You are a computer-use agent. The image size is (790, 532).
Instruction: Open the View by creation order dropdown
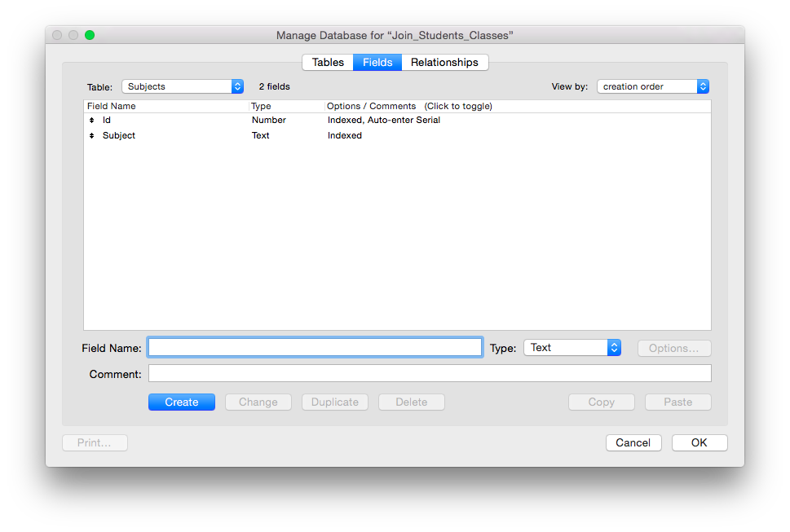coord(653,86)
